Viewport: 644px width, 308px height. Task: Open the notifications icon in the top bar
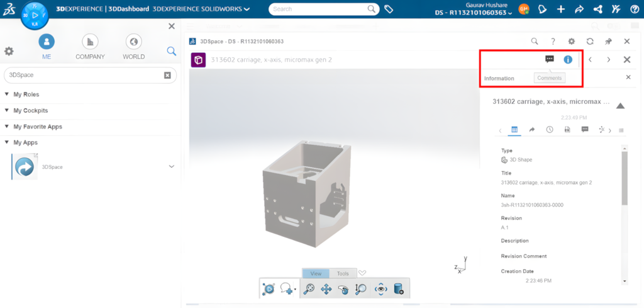click(x=543, y=9)
